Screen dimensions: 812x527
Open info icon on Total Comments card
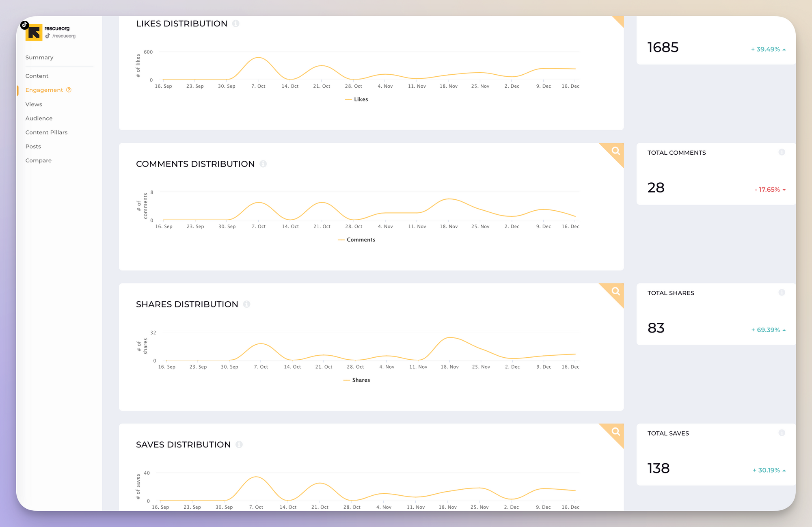coord(782,152)
